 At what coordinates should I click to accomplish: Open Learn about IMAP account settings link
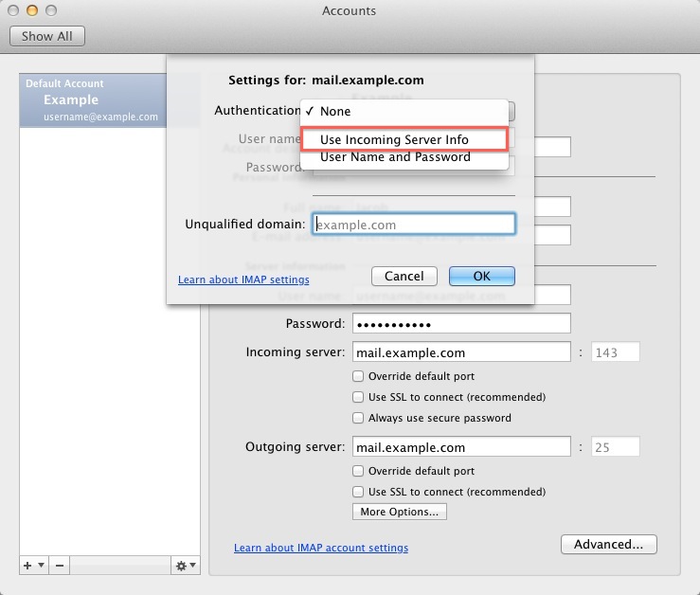[321, 548]
